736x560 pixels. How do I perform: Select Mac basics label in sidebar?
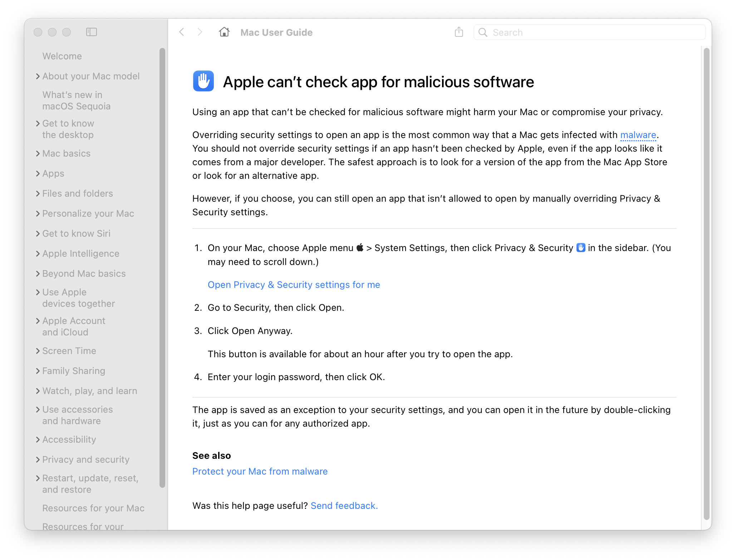(x=66, y=153)
